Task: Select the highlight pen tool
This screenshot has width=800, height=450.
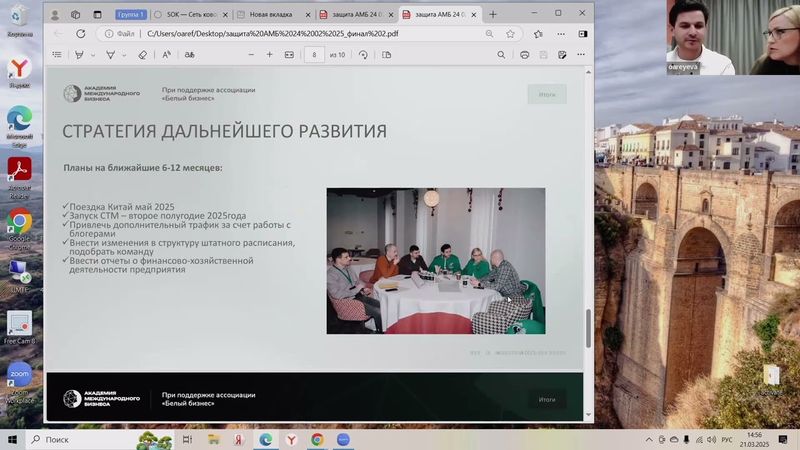Action: coord(79,55)
